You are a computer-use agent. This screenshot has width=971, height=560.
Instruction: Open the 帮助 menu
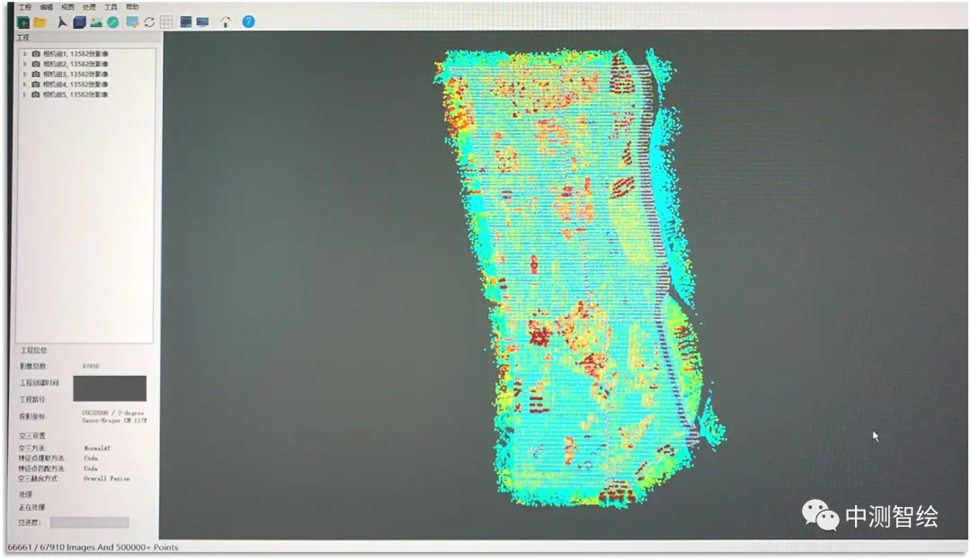point(132,7)
